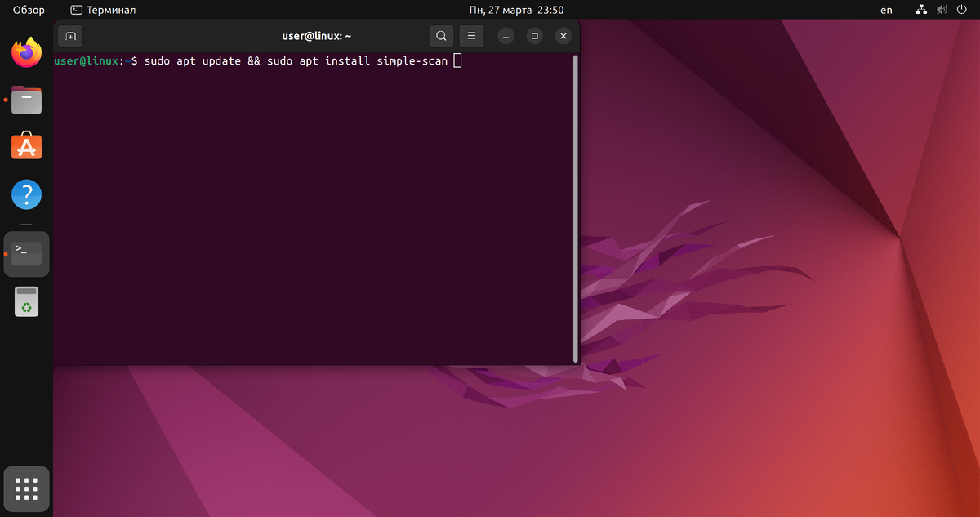Open a new terminal tab
Image resolution: width=980 pixels, height=517 pixels.
pyautogui.click(x=70, y=36)
